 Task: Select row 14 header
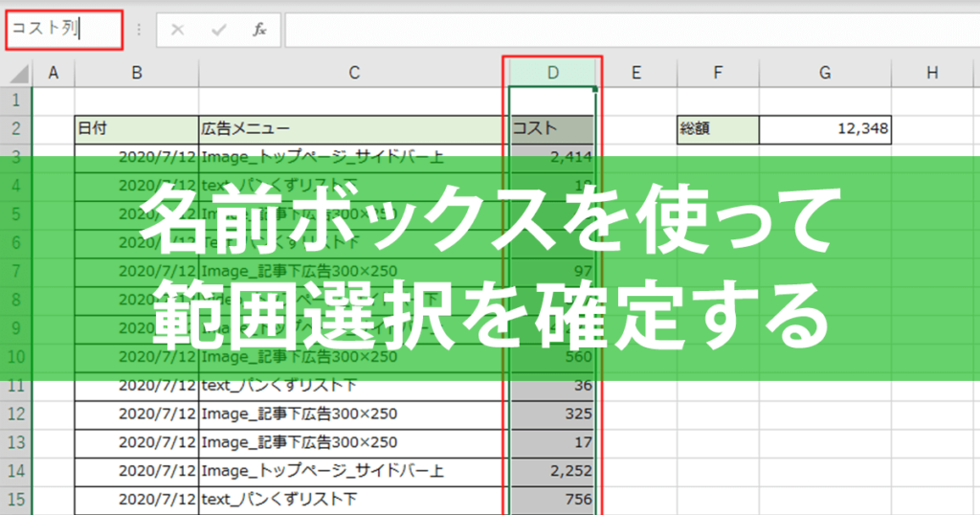15,471
